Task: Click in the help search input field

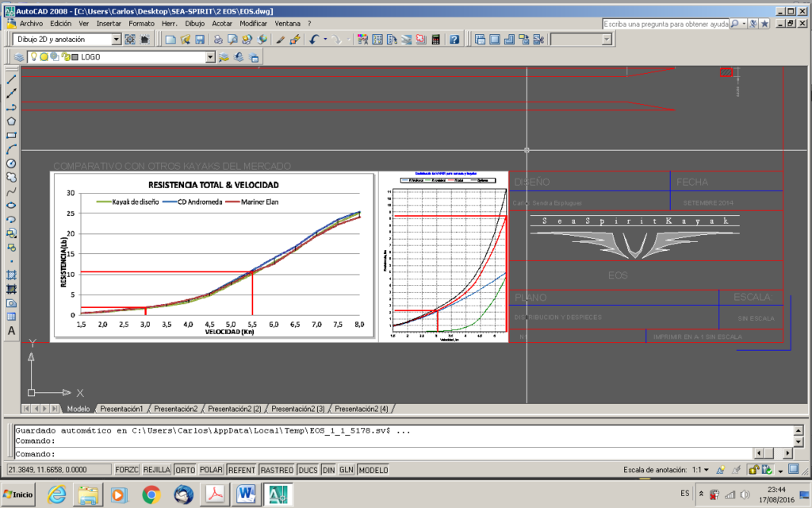Action: point(665,24)
